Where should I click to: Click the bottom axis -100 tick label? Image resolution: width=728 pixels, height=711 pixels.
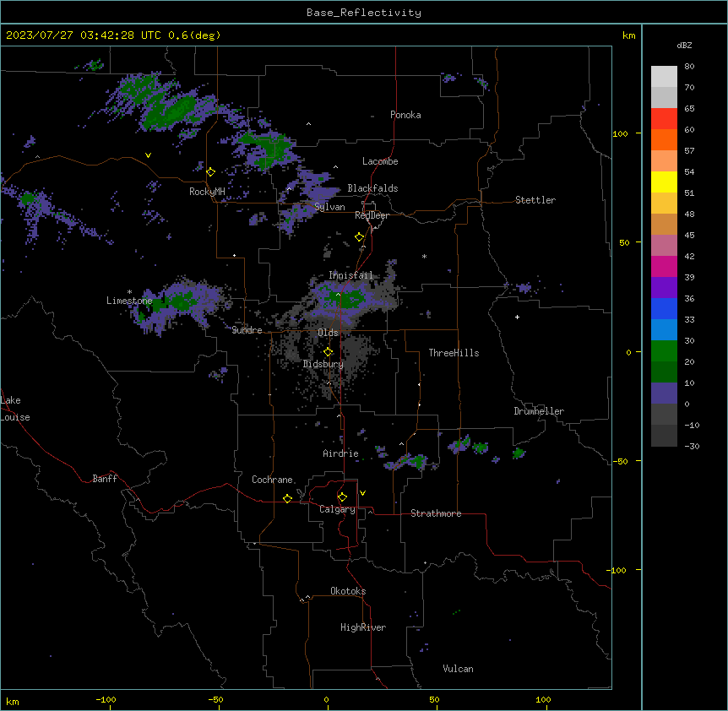click(x=106, y=699)
